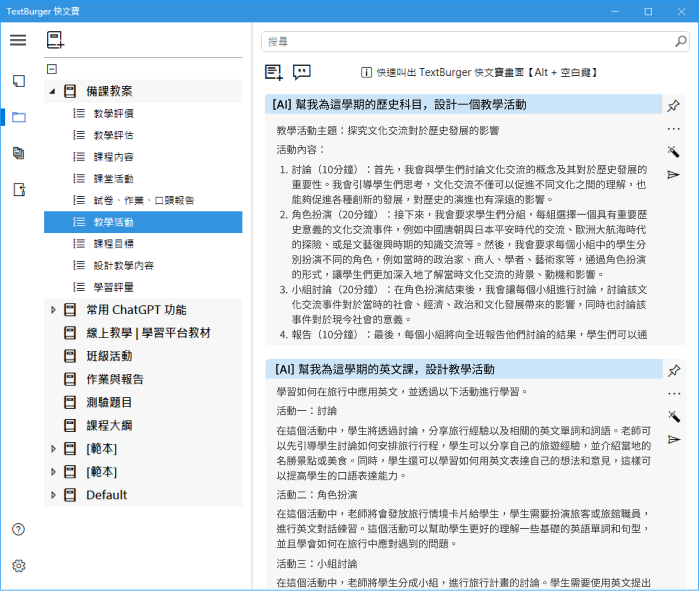Image resolution: width=699 pixels, height=591 pixels.
Task: Click the copy documents sidebar icon
Action: point(18,153)
